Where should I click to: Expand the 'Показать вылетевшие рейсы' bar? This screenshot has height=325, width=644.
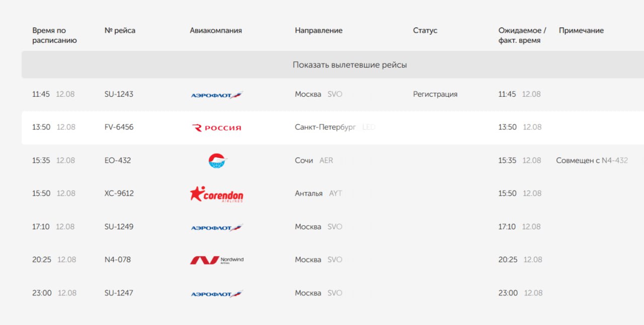333,65
